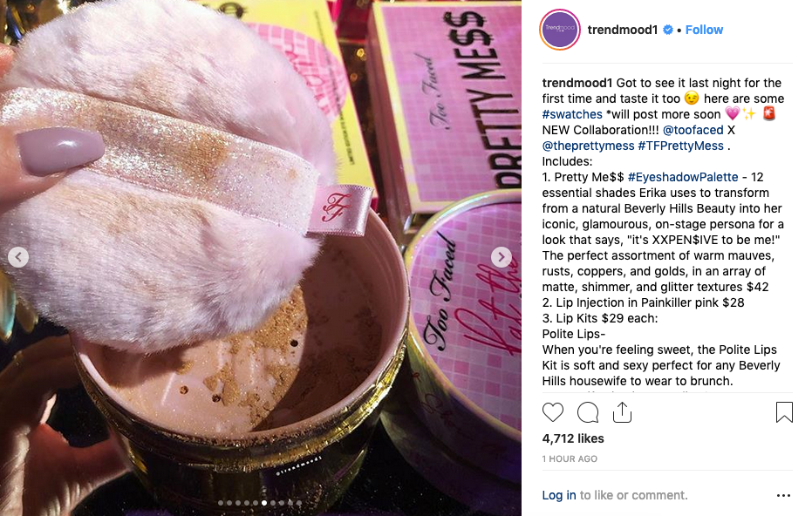Like the post with heart icon
812x516 pixels.
[553, 412]
